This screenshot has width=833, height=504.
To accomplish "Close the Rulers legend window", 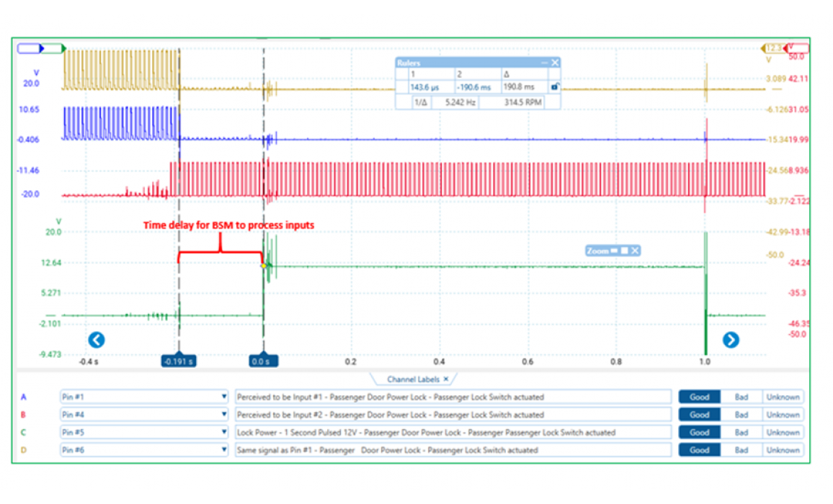I will 555,63.
